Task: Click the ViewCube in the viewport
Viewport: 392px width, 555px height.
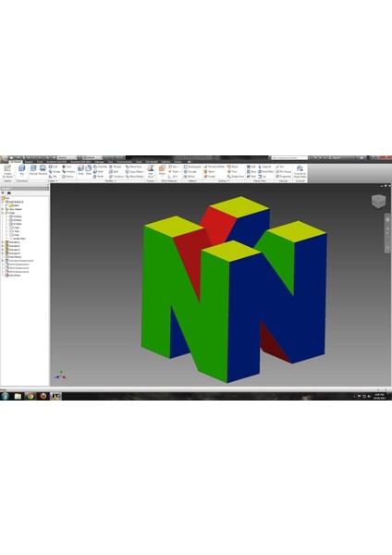Action: coord(378,201)
